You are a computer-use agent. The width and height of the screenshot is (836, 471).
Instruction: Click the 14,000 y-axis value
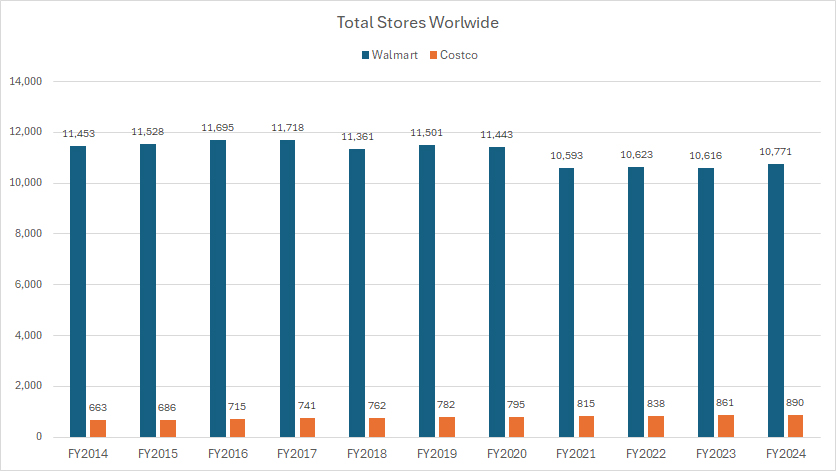tap(26, 82)
